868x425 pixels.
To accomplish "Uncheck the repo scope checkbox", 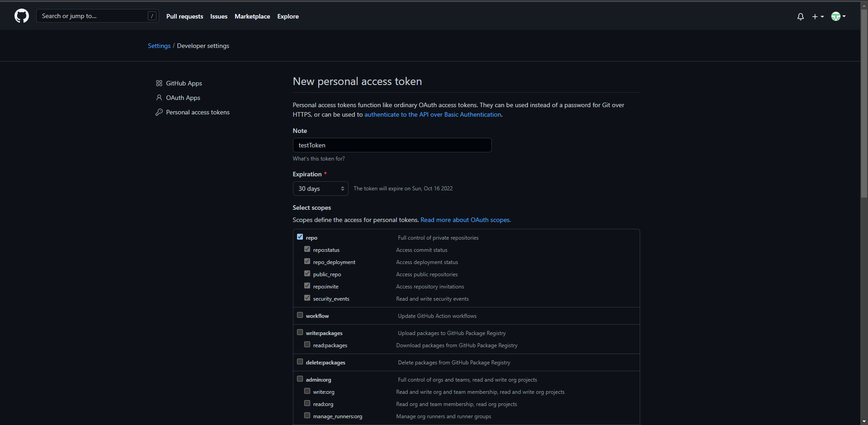I will tap(300, 237).
